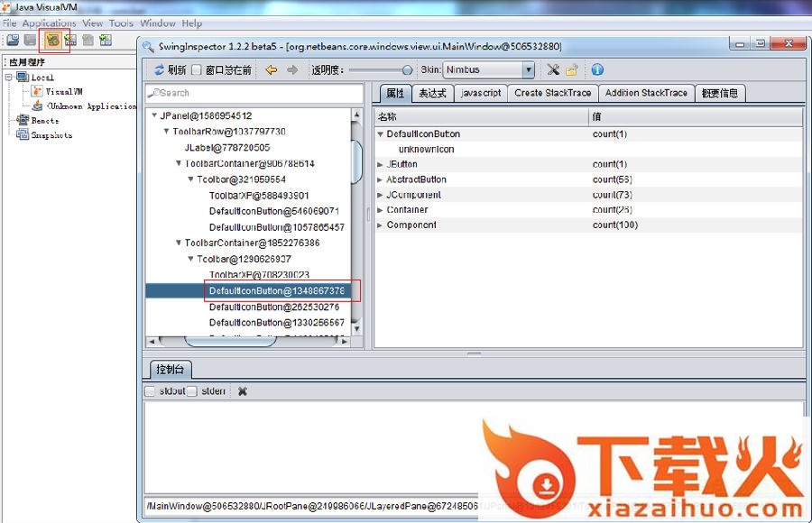The image size is (812, 523).
Task: Switch to the 表达式 tab
Action: (x=432, y=93)
